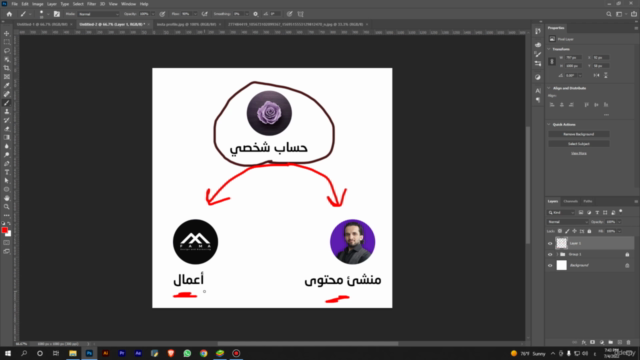
Task: Open the Image menu
Action: click(38, 4)
